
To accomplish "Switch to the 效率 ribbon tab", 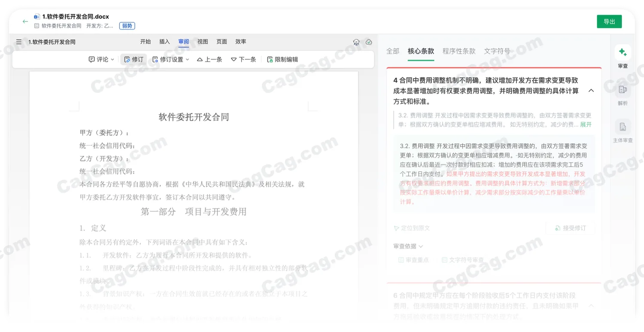I will (x=241, y=42).
